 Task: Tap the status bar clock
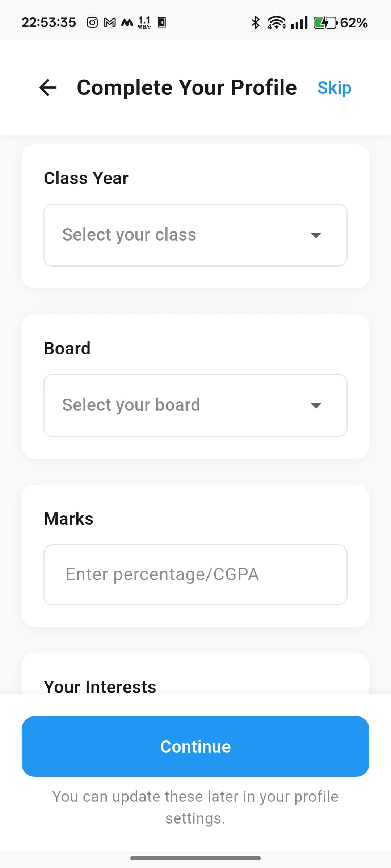click(49, 23)
